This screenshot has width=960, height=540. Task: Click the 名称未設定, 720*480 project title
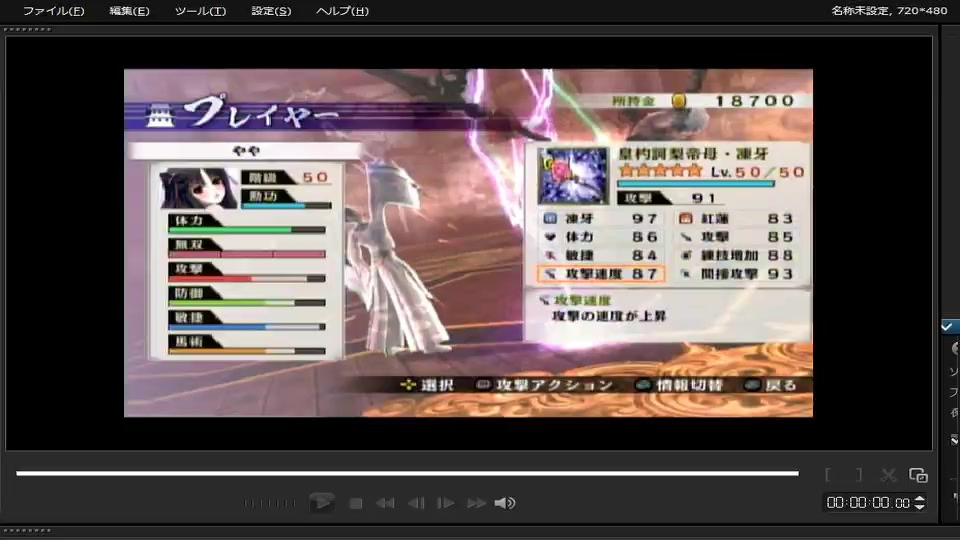pos(889,10)
